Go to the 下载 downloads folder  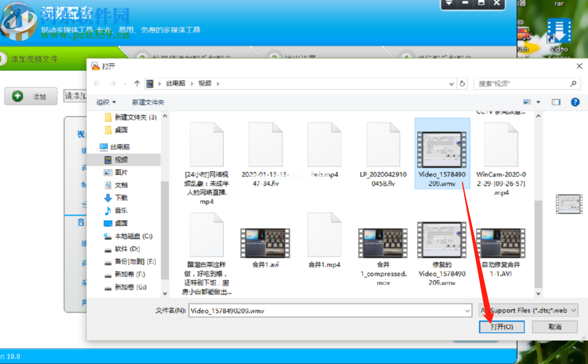coord(121,198)
